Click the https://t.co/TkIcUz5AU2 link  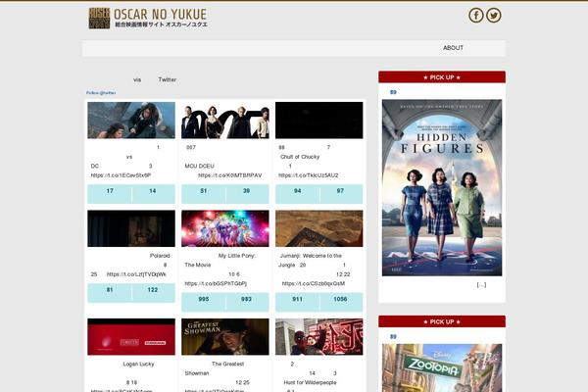(x=309, y=175)
